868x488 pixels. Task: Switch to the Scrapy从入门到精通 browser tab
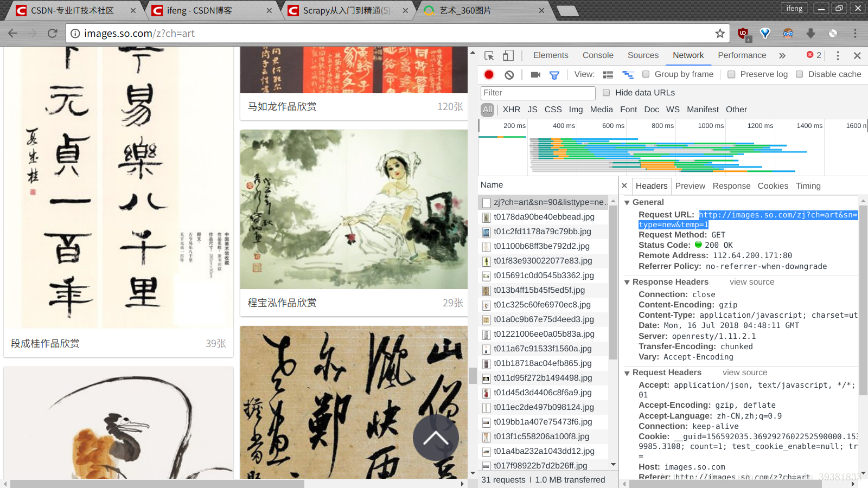click(347, 11)
